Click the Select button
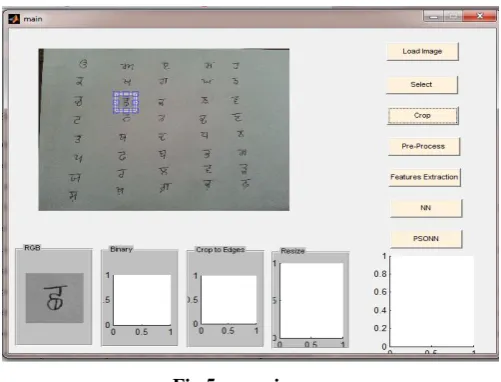Image resolution: width=501 pixels, height=382 pixels. (422, 85)
